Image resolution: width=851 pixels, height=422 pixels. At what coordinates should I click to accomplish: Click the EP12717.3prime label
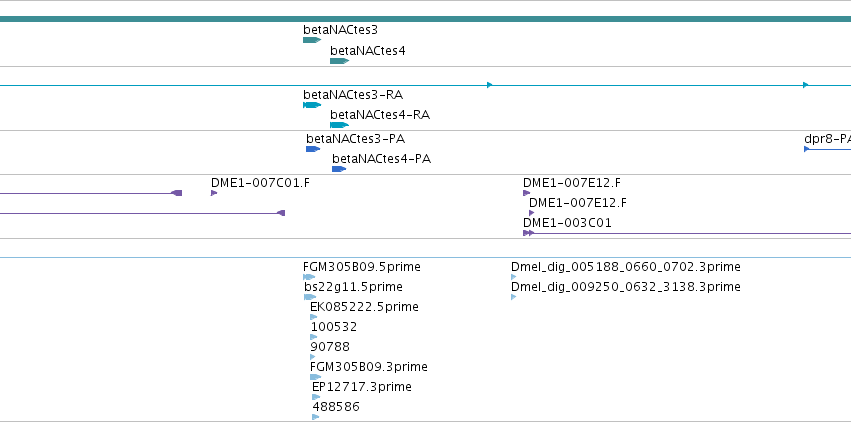(x=362, y=387)
